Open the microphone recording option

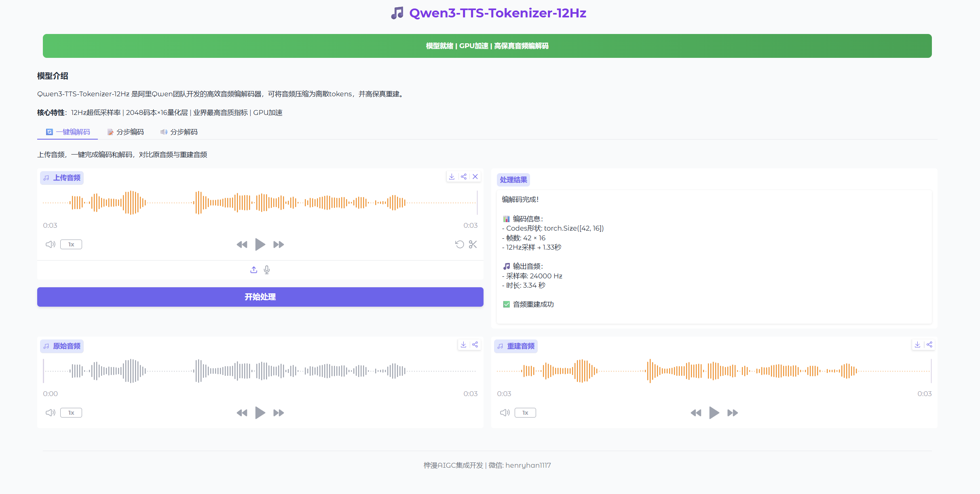point(267,269)
